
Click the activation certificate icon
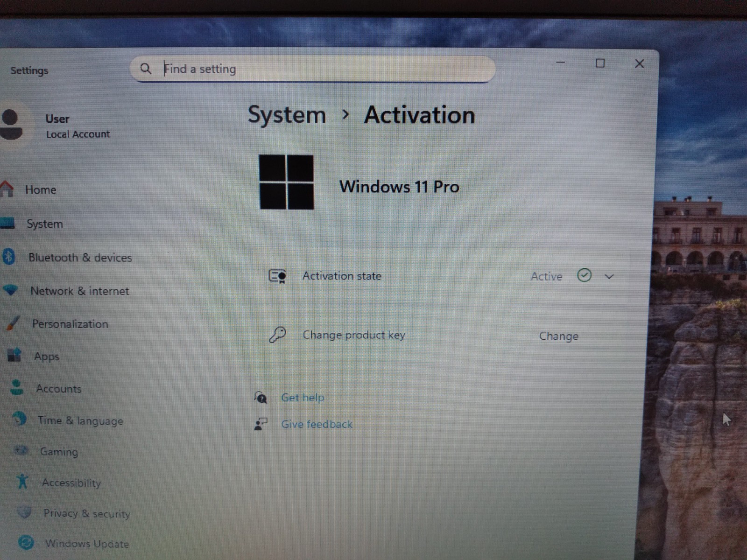click(x=277, y=276)
